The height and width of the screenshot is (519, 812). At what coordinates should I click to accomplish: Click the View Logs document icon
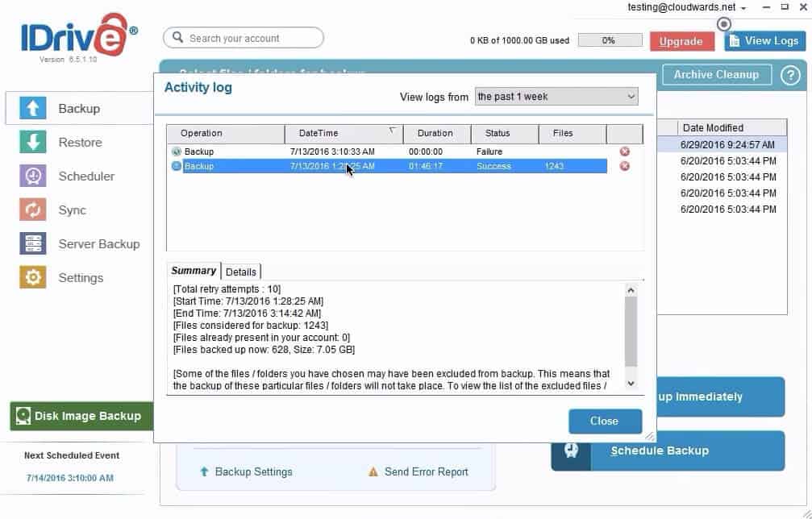(x=735, y=40)
